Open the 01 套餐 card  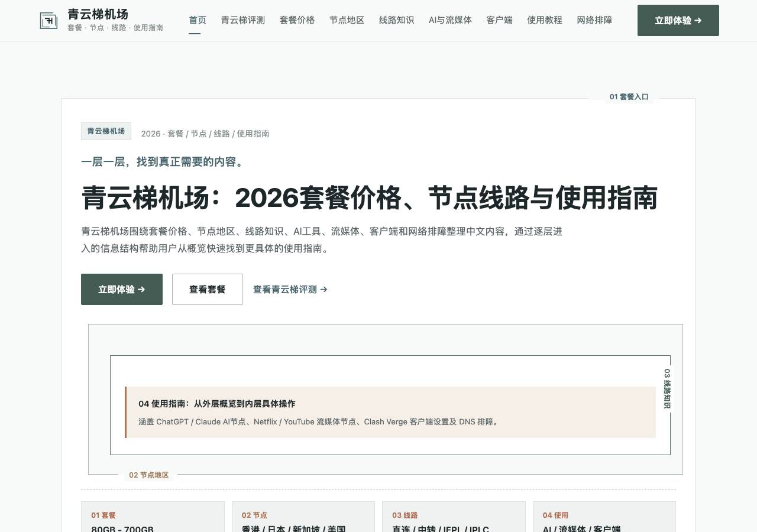tap(153, 517)
